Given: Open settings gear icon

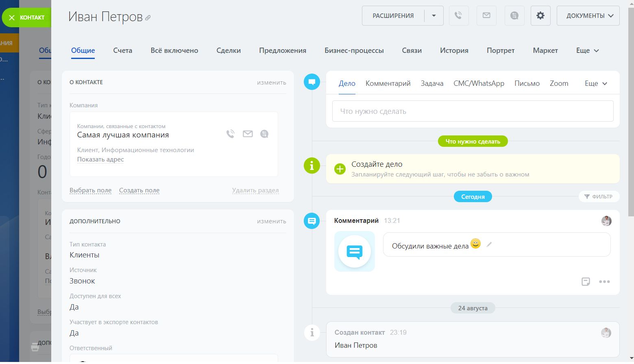Looking at the screenshot, I should 540,15.
